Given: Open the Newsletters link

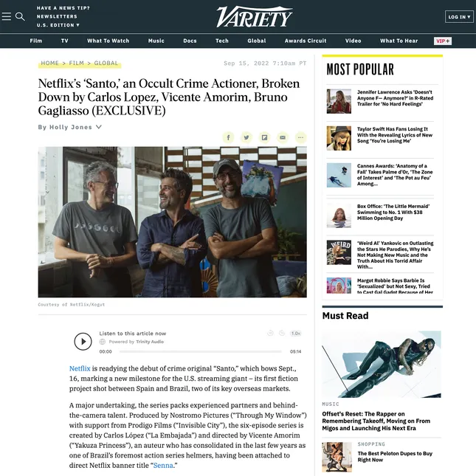Looking at the screenshot, I should point(57,16).
